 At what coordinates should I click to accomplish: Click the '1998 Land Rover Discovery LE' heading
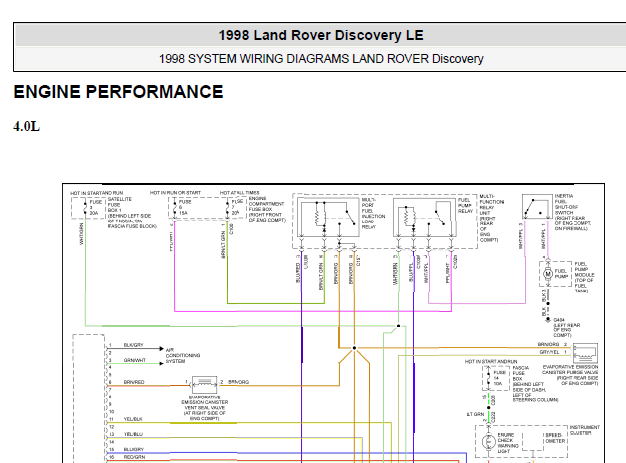(321, 35)
